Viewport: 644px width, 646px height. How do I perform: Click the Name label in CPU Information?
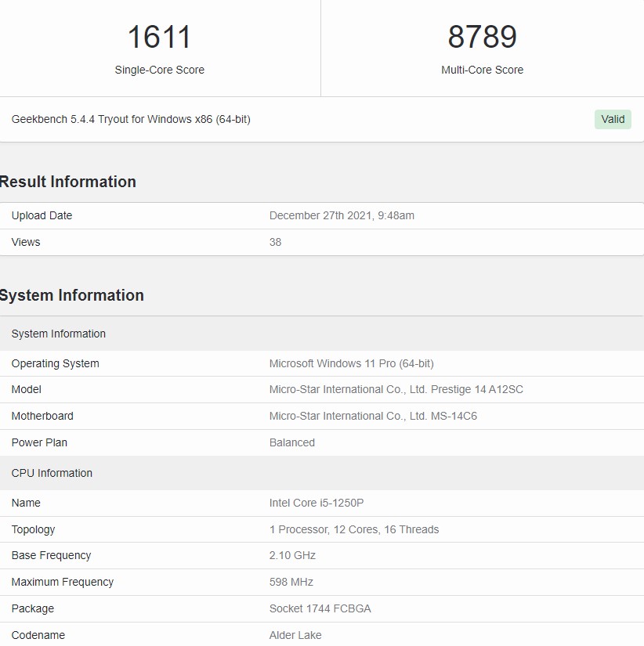coord(26,503)
